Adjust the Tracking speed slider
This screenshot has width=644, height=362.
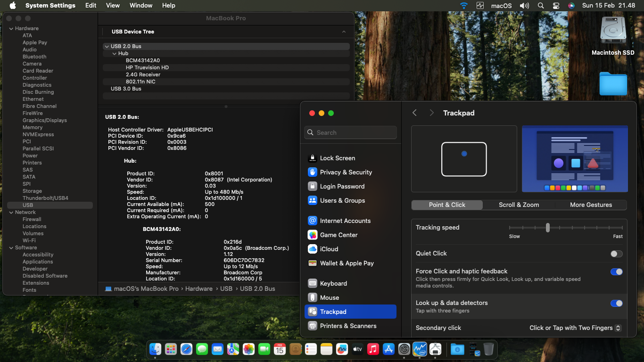point(547,228)
